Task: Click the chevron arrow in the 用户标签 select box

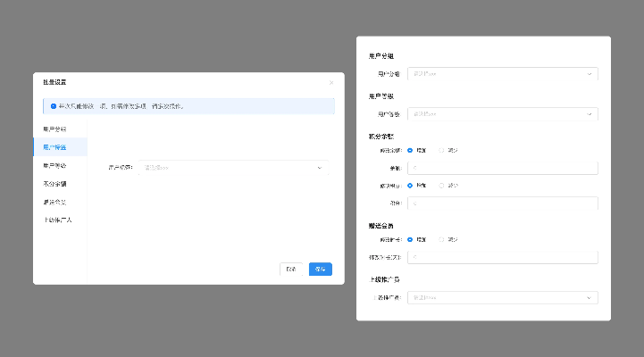Action: coord(319,167)
